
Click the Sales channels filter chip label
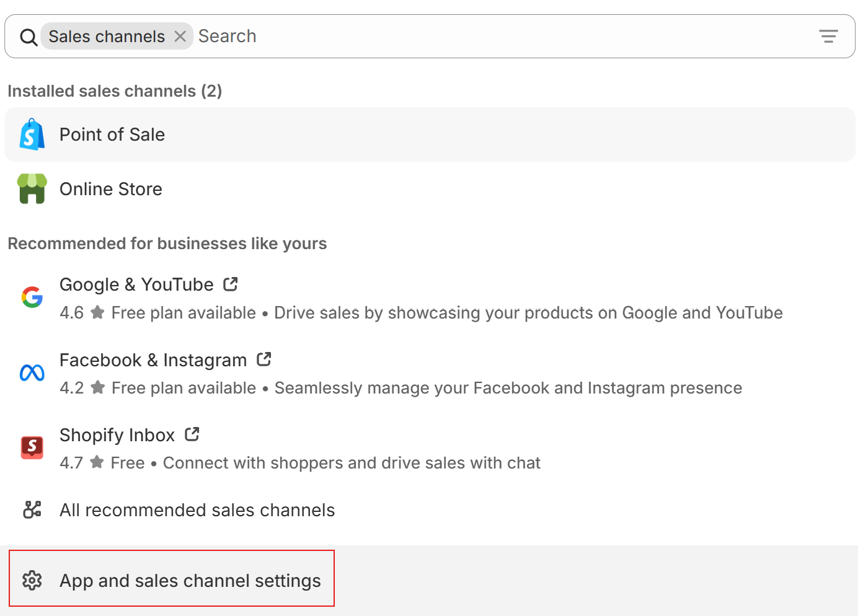pyautogui.click(x=107, y=37)
